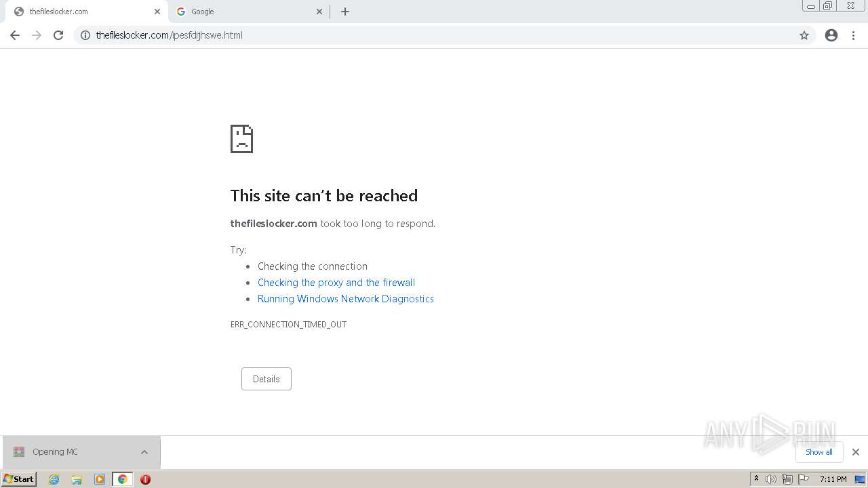Run Windows Network Diagnostics link
The width and height of the screenshot is (868, 488).
point(346,299)
